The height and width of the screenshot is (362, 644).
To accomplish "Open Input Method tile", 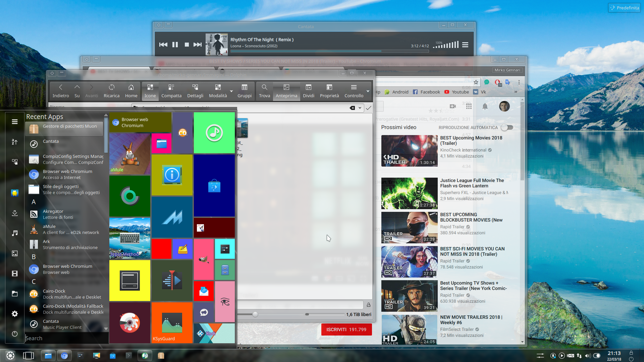I will pos(130,238).
